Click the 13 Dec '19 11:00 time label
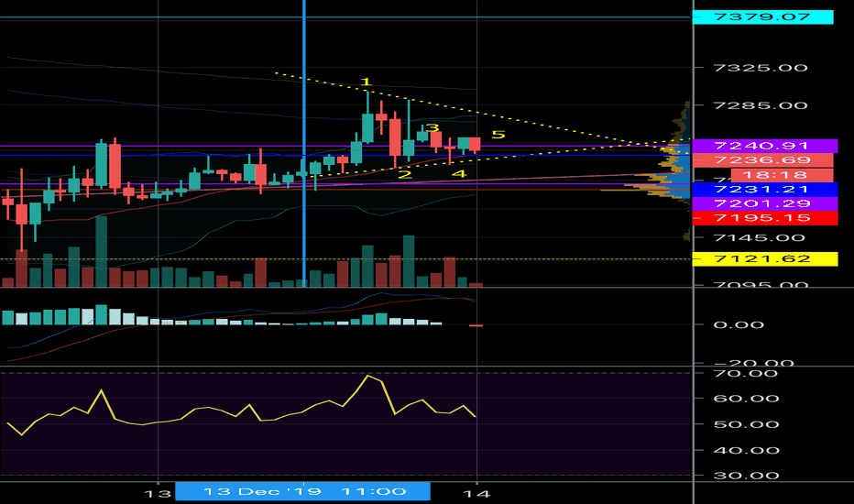The image size is (854, 504). tap(302, 491)
